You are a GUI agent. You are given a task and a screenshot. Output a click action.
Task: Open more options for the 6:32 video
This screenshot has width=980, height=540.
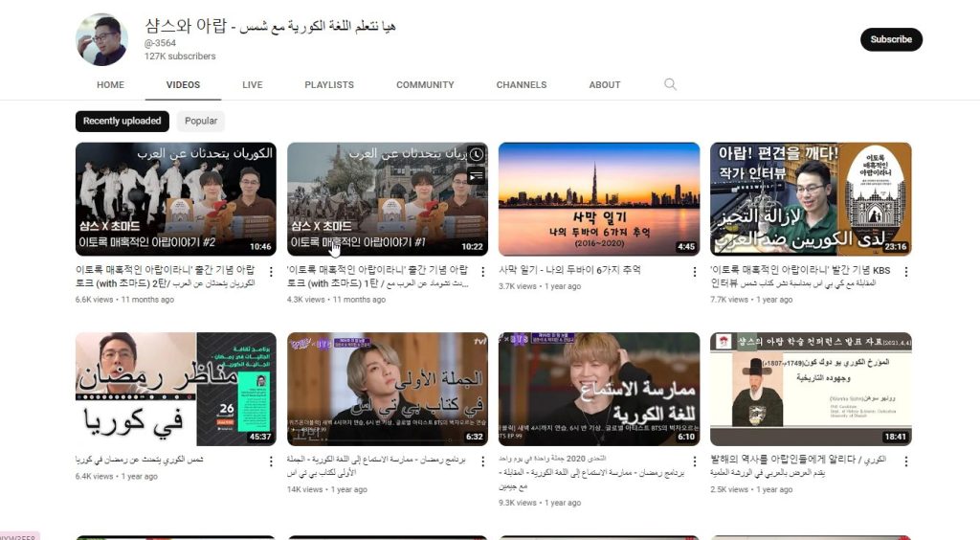coord(482,461)
